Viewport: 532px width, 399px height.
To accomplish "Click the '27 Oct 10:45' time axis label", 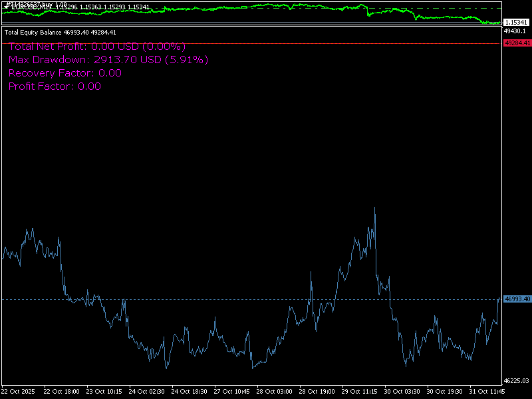I will (231, 392).
